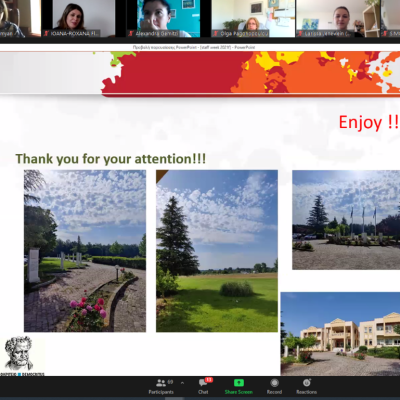Open the Reactions emoji icon
The height and width of the screenshot is (400, 400).
pos(307,383)
